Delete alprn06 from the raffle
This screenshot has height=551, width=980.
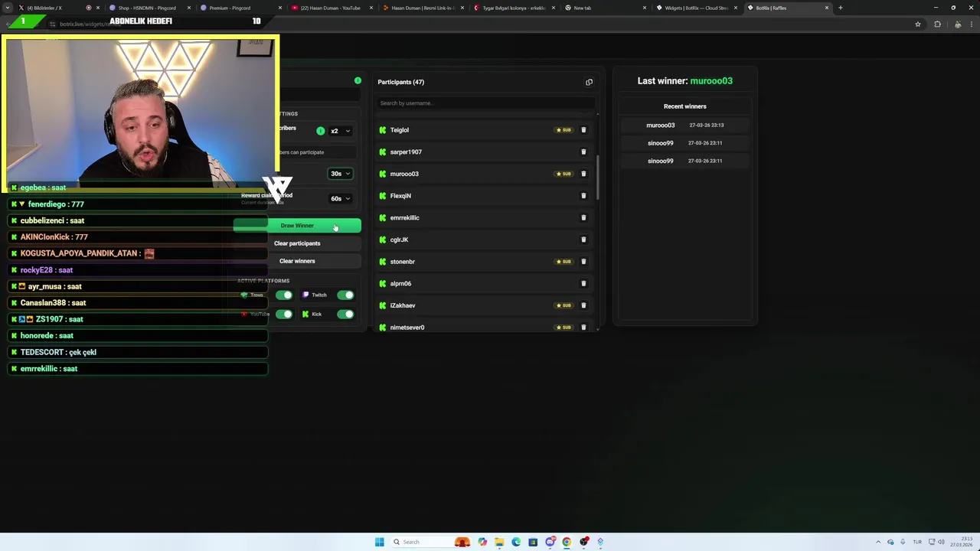[x=583, y=283]
